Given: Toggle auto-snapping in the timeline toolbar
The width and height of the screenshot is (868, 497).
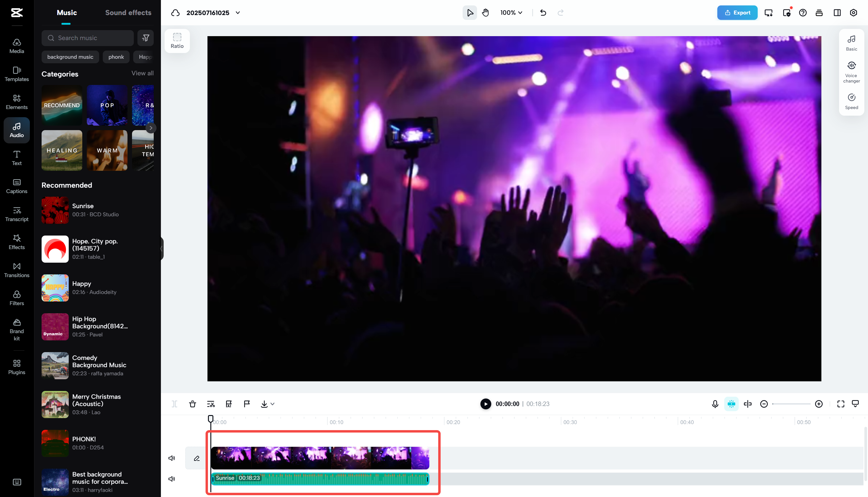Looking at the screenshot, I should tap(731, 404).
